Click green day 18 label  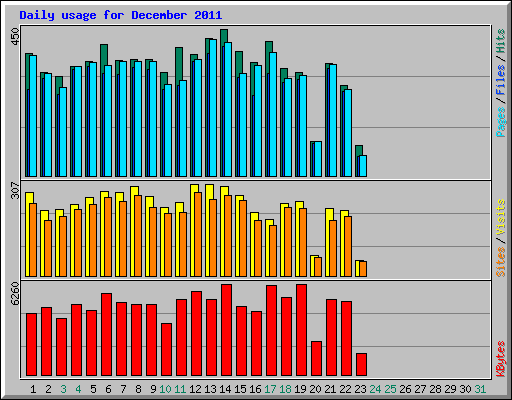click(x=285, y=389)
